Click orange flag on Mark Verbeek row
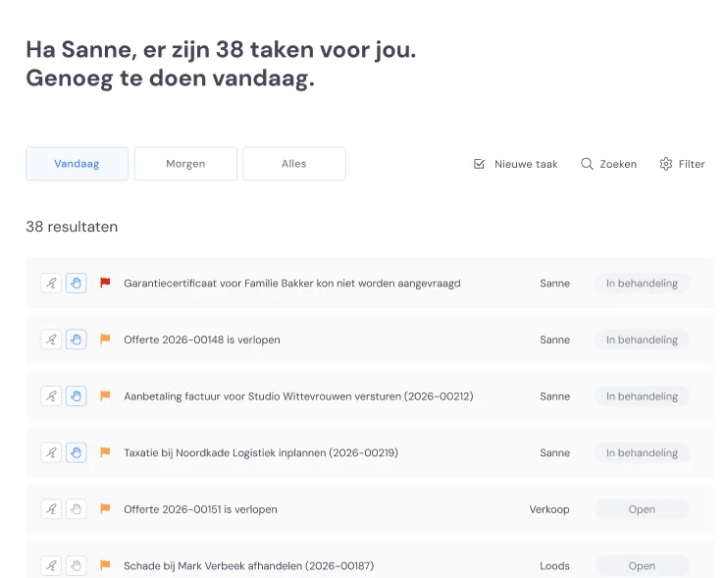 [x=105, y=565]
